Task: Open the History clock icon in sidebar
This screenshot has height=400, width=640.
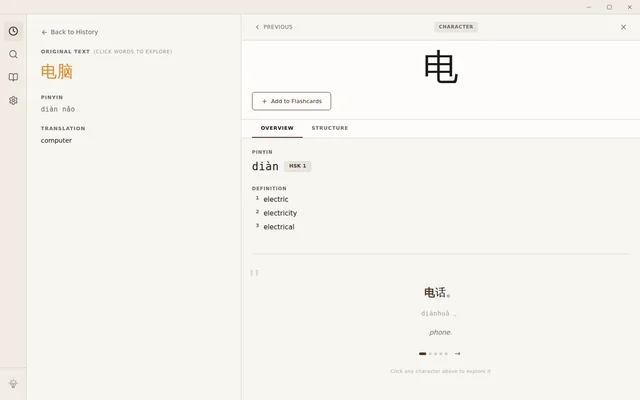Action: [13, 31]
